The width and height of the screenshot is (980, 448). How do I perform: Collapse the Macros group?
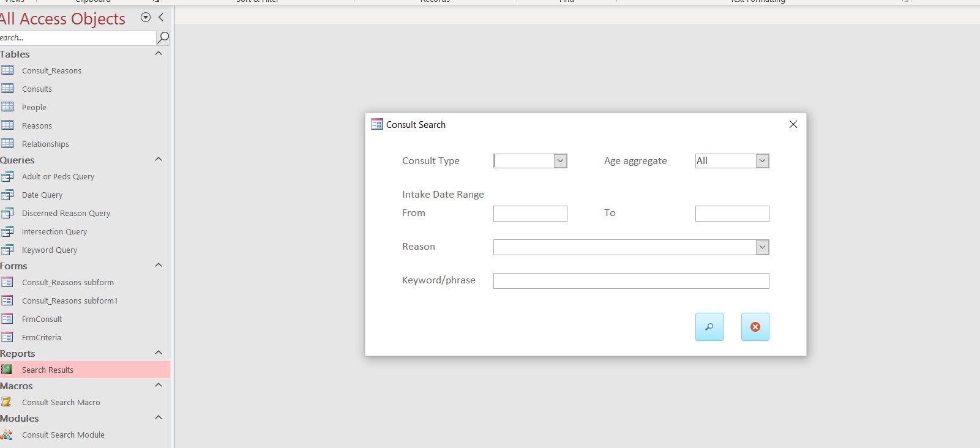point(159,386)
